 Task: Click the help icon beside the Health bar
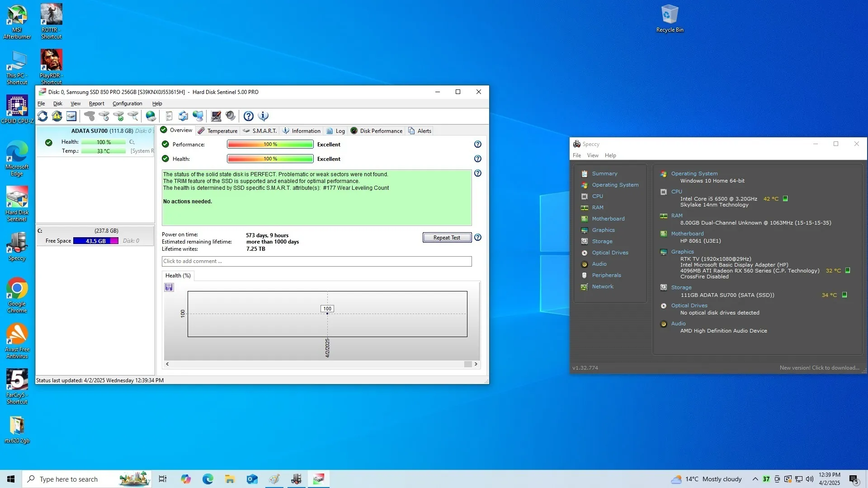click(478, 159)
